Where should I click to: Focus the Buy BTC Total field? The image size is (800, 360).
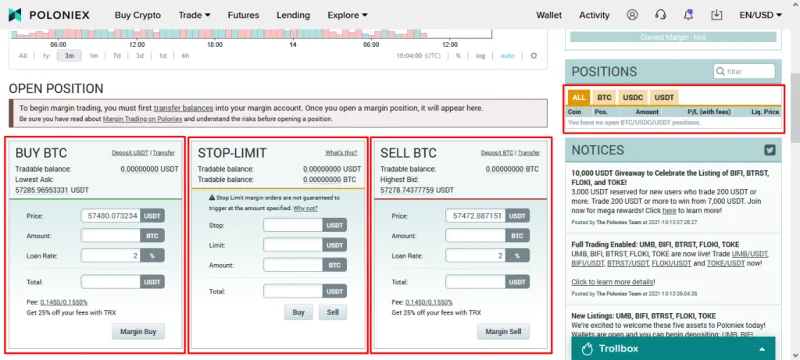tap(110, 281)
